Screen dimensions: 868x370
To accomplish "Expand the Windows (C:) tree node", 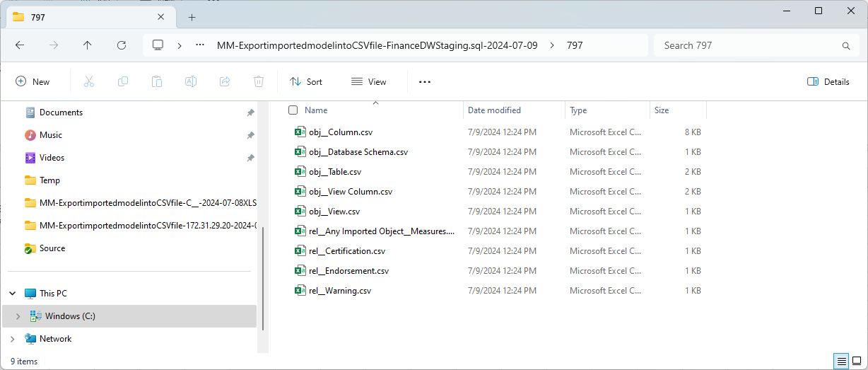I will [18, 316].
